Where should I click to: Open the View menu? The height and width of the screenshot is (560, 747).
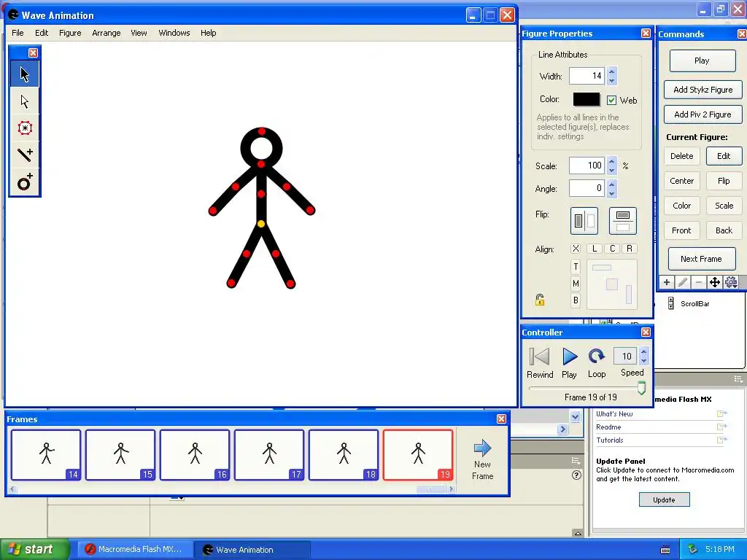coord(139,33)
